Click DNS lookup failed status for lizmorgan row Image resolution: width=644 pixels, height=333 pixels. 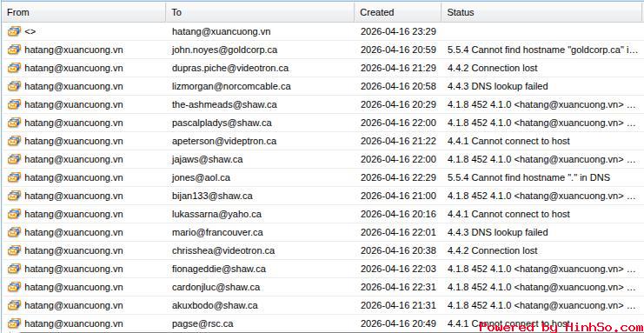click(x=497, y=86)
